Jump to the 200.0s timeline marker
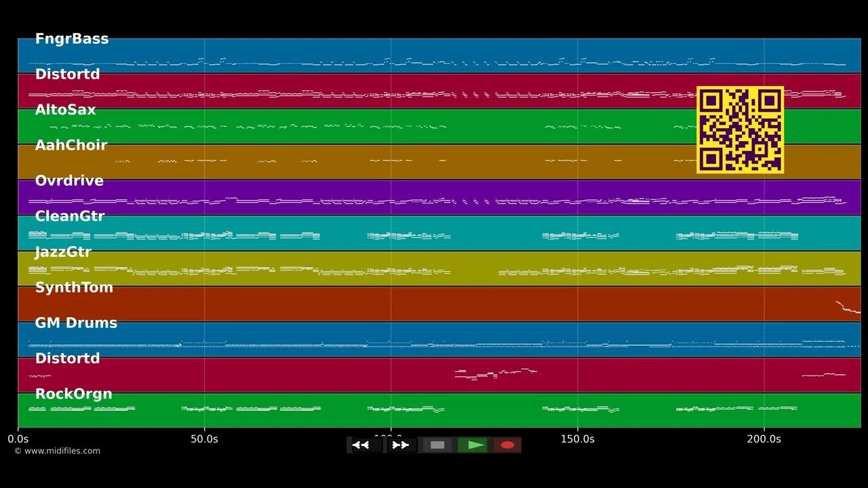 coord(764,439)
